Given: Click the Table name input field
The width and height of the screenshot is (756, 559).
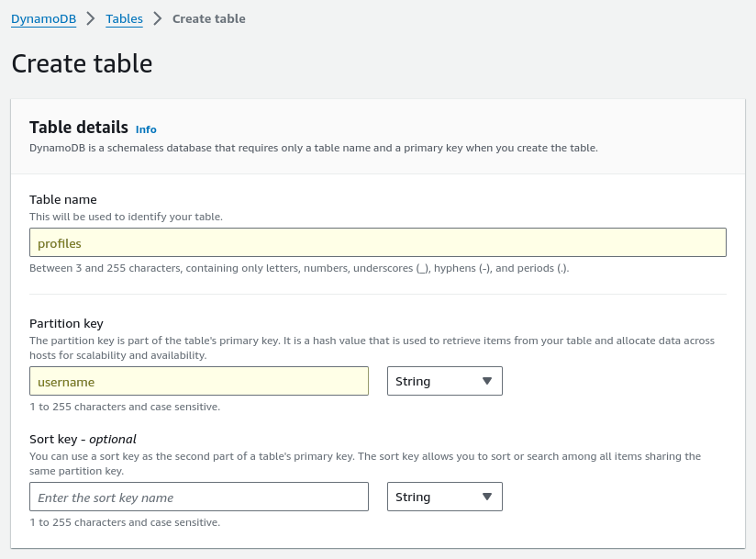Looking at the screenshot, I should point(377,242).
